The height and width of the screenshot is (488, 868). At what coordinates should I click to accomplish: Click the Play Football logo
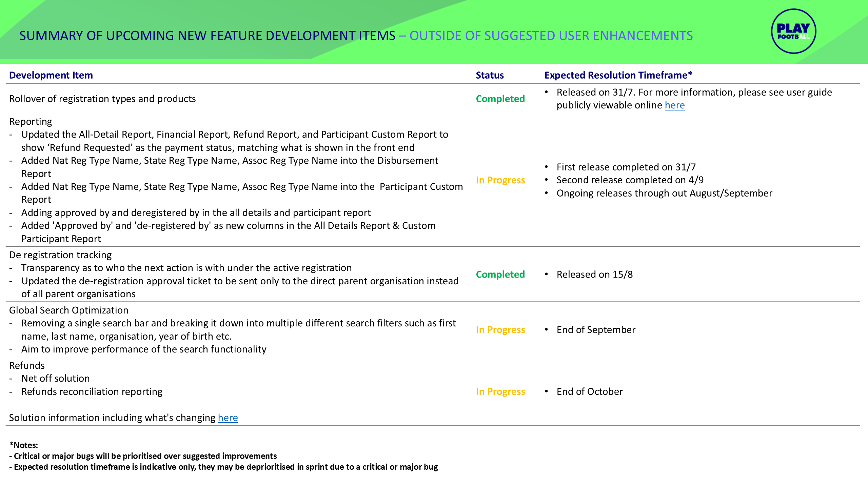click(x=793, y=31)
